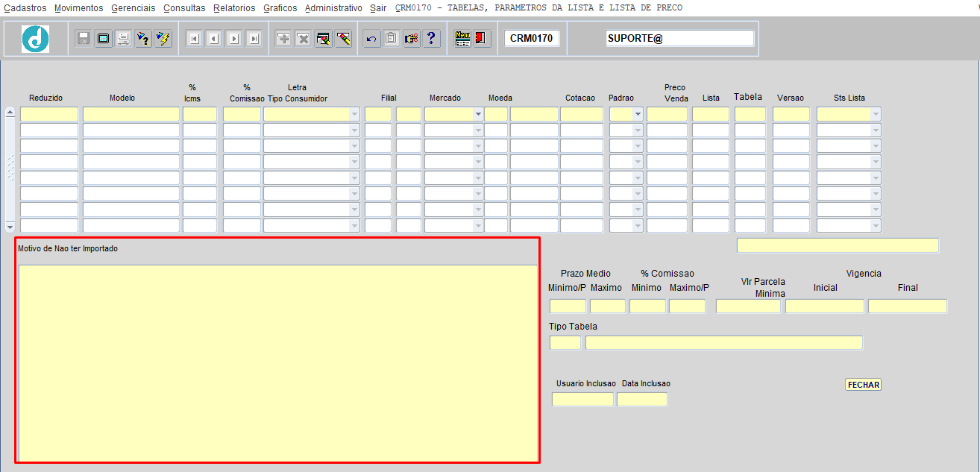Click the screen/monitor toolbar icon
Image resolution: width=980 pixels, height=472 pixels.
pos(104,39)
